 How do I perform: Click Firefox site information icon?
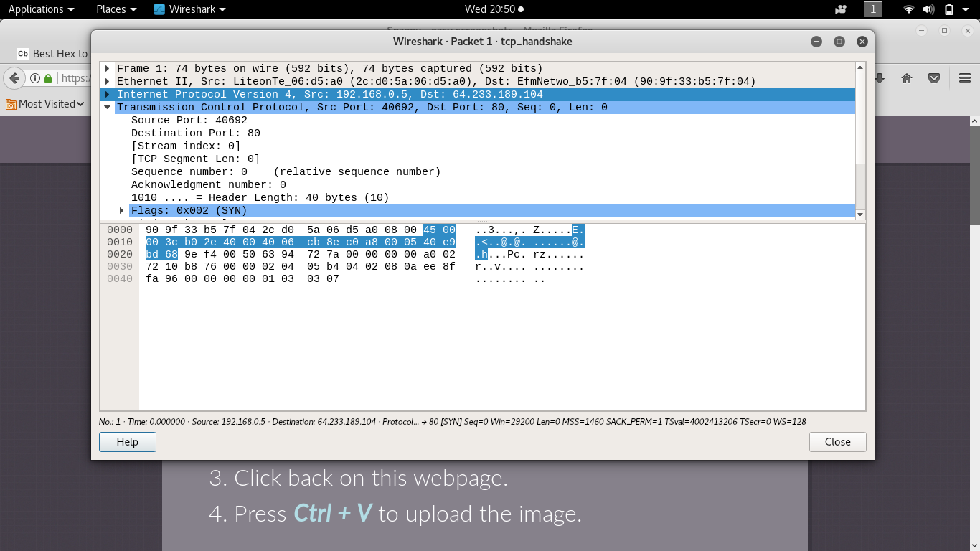pyautogui.click(x=34, y=78)
